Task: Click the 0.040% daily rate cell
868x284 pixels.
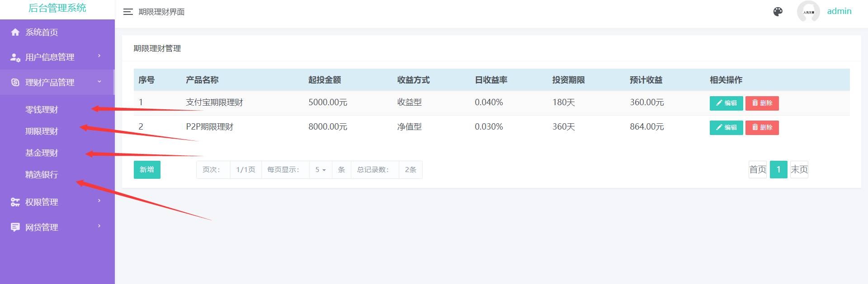Action: click(x=489, y=102)
